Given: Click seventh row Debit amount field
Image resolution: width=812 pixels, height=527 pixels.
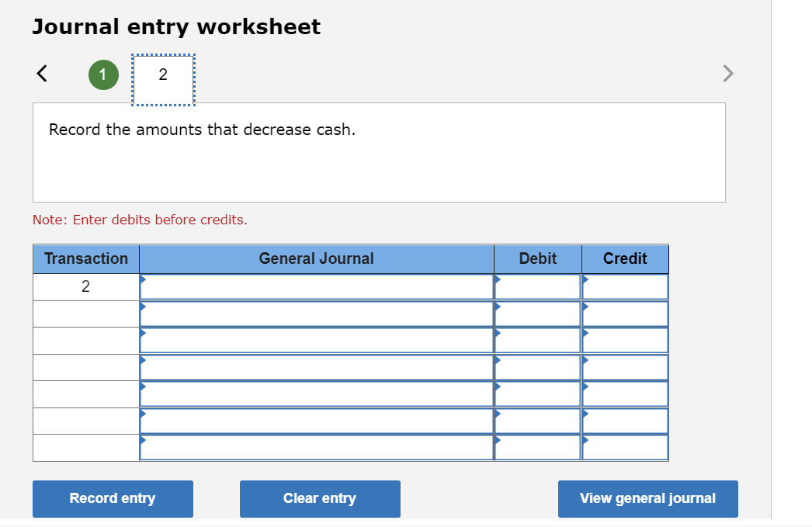Looking at the screenshot, I should 537,447.
